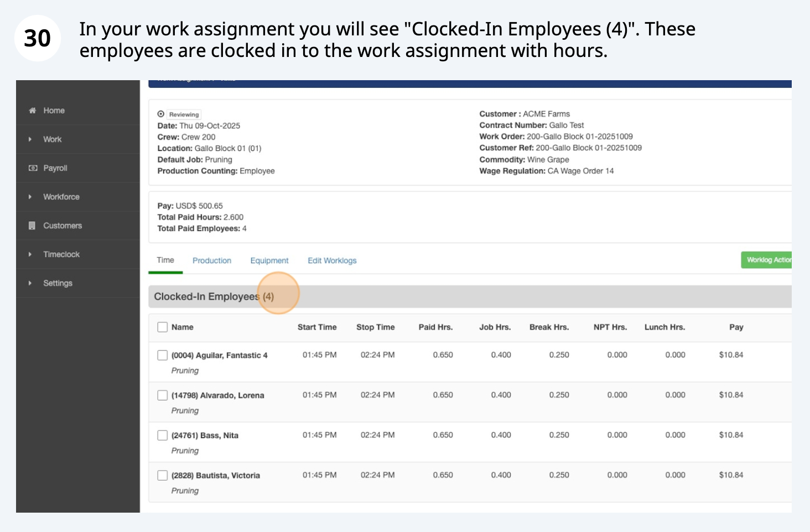Expand the Timeclock menu arrow
This screenshot has height=532, width=810.
coord(30,254)
